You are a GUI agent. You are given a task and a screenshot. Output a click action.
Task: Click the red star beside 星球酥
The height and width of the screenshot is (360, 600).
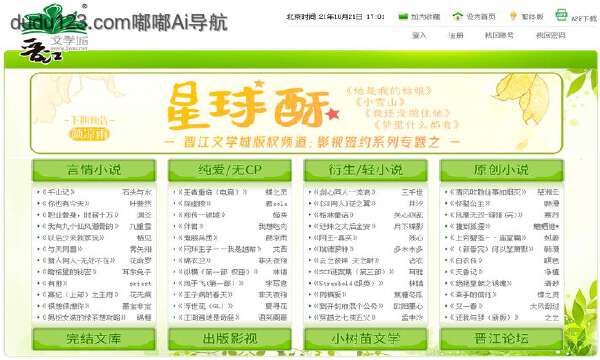coord(332,113)
